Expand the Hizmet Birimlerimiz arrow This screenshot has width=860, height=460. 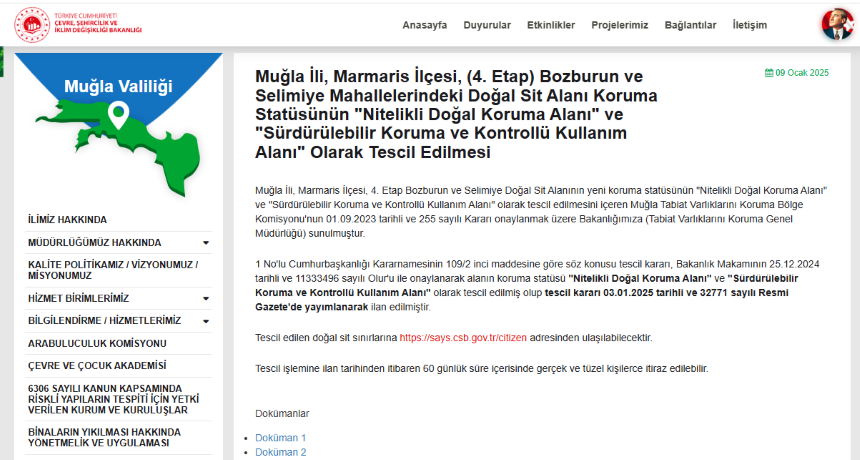coord(206,299)
